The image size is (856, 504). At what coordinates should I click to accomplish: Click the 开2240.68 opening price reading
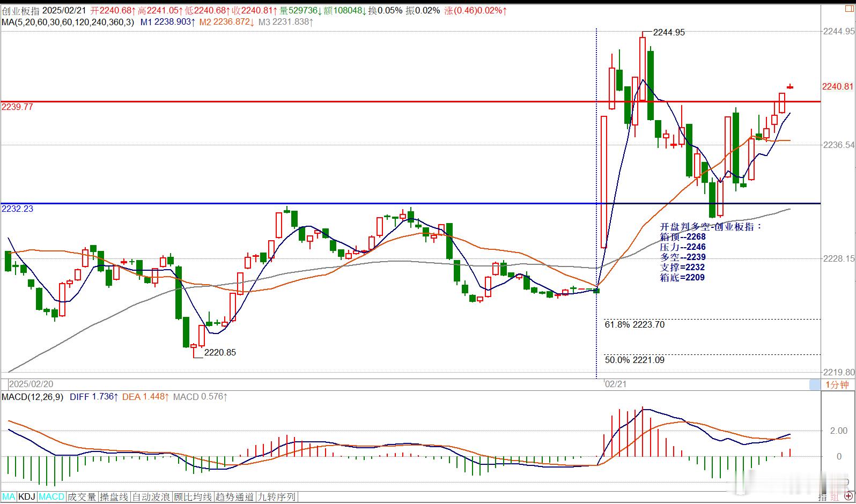point(113,11)
